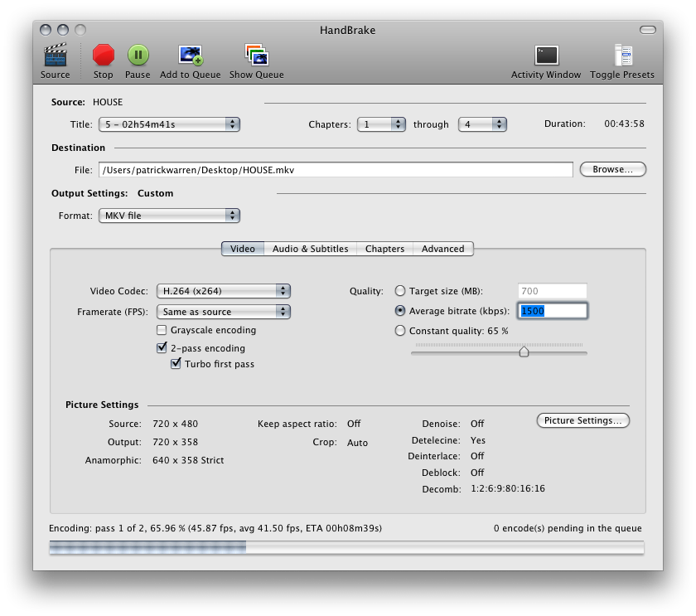
Task: Switch to the Advanced tab
Action: coord(443,249)
